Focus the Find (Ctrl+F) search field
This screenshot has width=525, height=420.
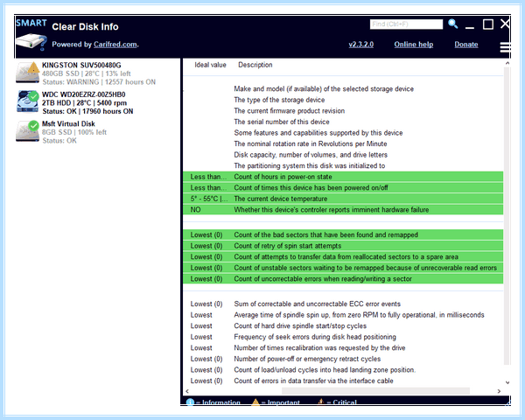[406, 24]
